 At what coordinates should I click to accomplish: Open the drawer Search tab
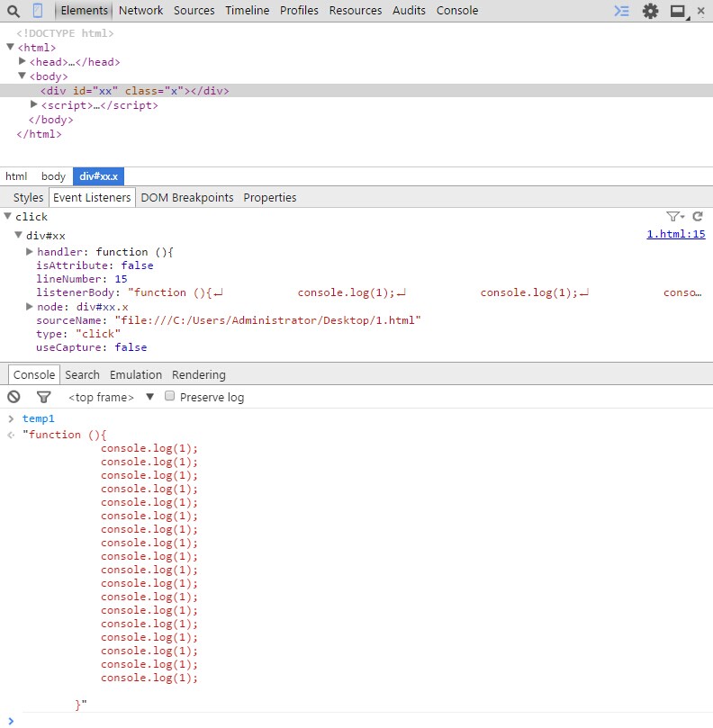(x=82, y=374)
